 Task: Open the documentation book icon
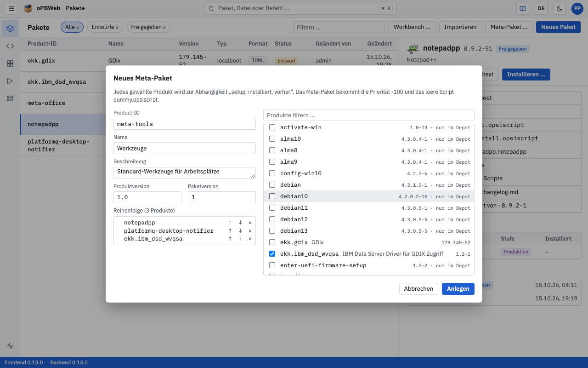point(522,8)
